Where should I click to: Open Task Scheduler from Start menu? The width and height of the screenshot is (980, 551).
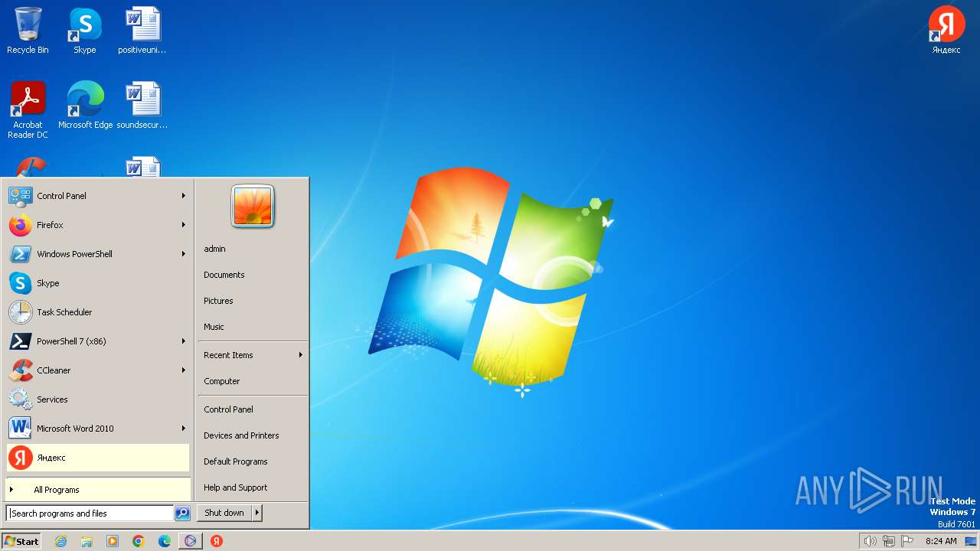click(x=97, y=312)
